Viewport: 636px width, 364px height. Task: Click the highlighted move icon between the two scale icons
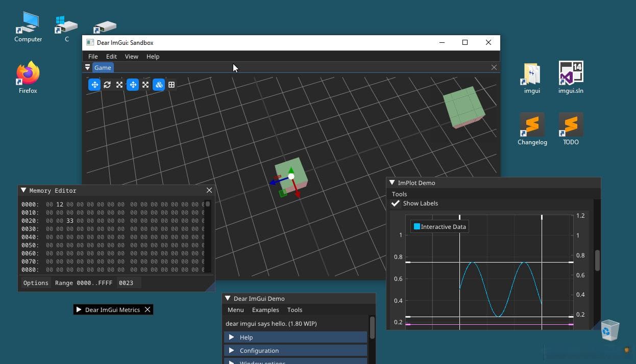pos(133,85)
